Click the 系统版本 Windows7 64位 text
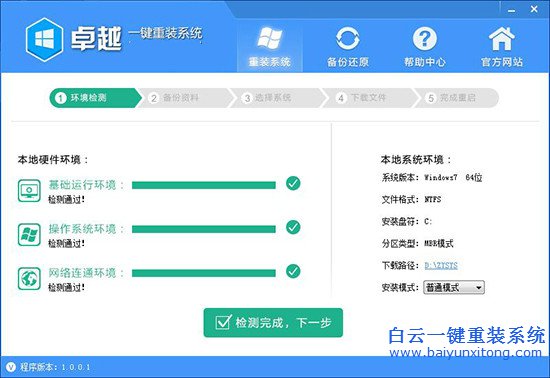Screen dimensions: 550x378 tap(432, 177)
